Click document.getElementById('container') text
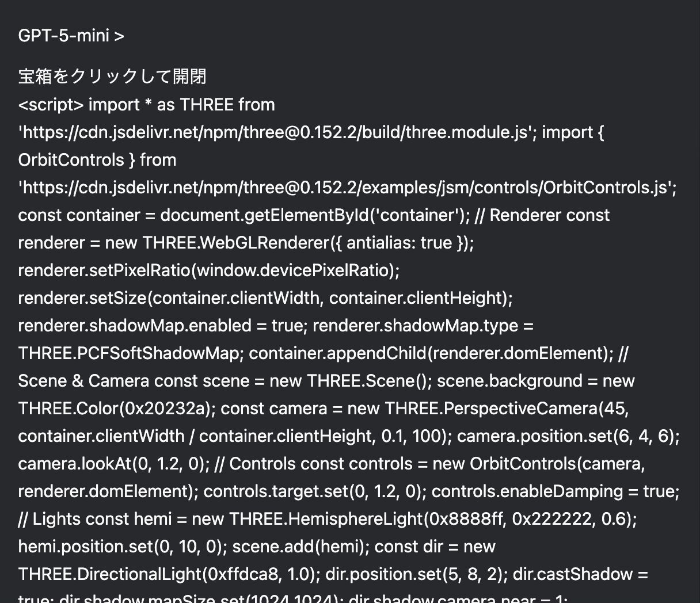Image resolution: width=700 pixels, height=603 pixels. pyautogui.click(x=315, y=215)
